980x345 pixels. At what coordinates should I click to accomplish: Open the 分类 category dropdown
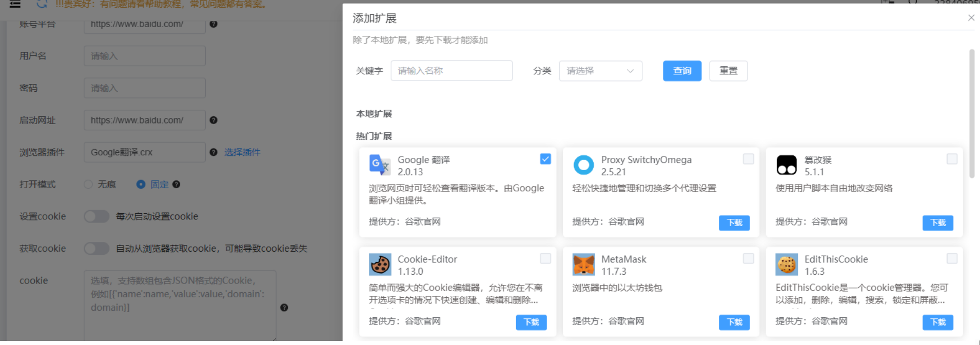[600, 71]
